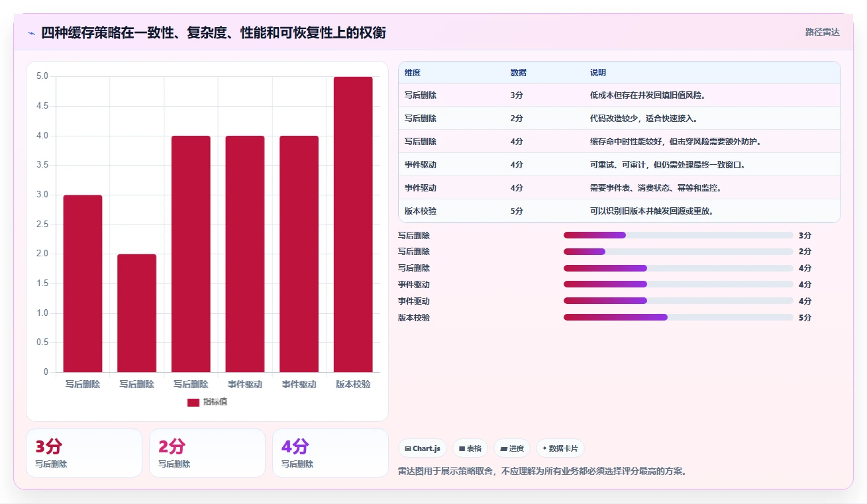
Task: Open the Chart.js chip
Action: (423, 448)
